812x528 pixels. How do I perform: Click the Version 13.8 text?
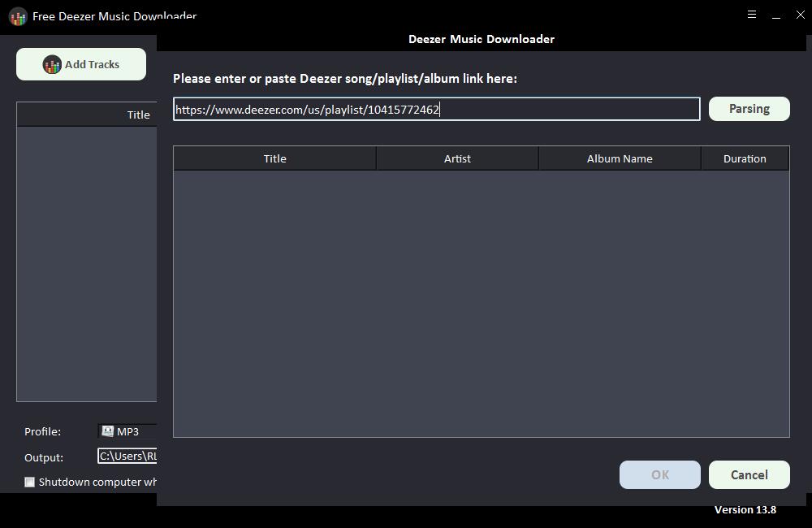[745, 510]
